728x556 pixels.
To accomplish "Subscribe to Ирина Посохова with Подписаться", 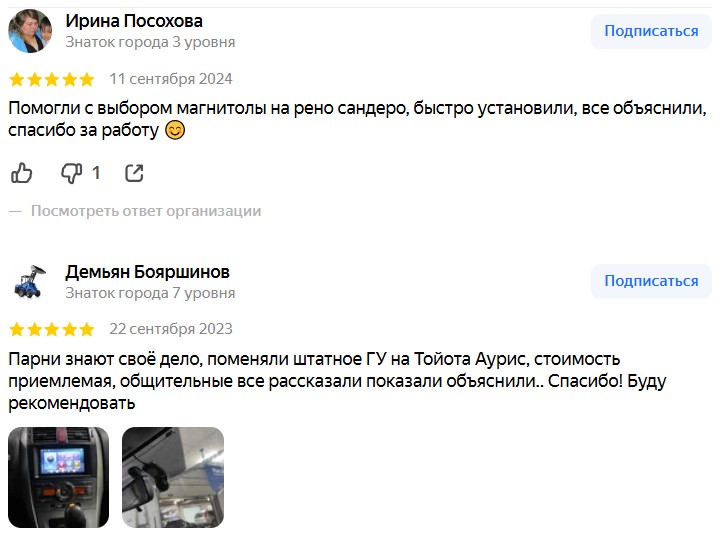I will click(x=651, y=31).
